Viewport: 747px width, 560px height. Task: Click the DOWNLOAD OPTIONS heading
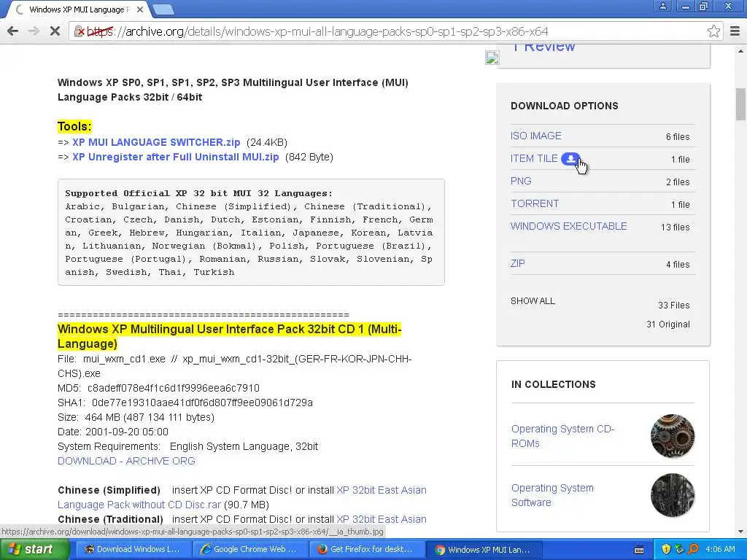[x=565, y=106]
